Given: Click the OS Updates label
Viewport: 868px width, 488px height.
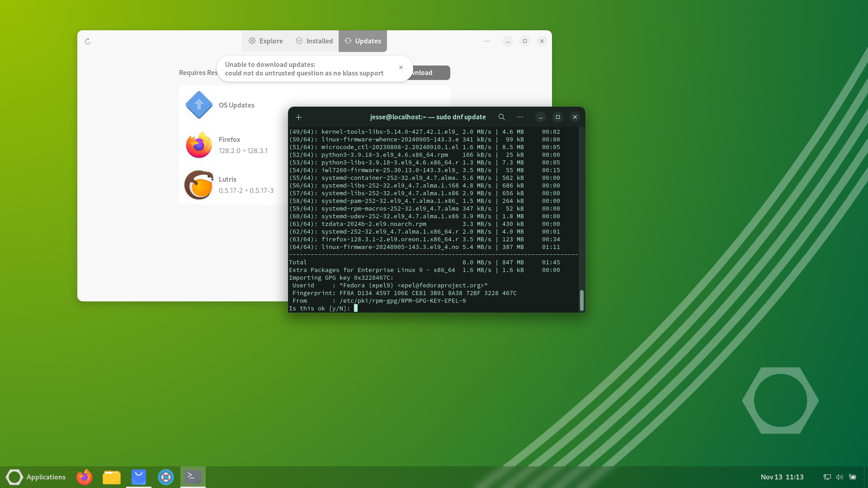Looking at the screenshot, I should 236,105.
